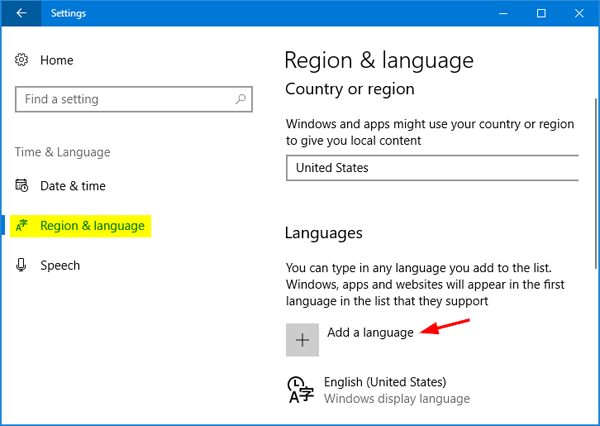
Task: Click the 'Add a language' text
Action: 370,332
